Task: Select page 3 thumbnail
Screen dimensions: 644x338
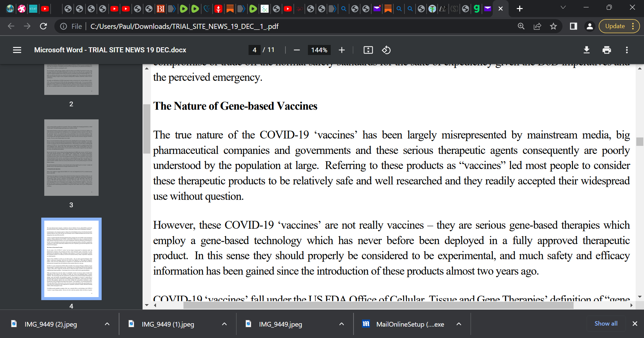Action: (x=71, y=158)
